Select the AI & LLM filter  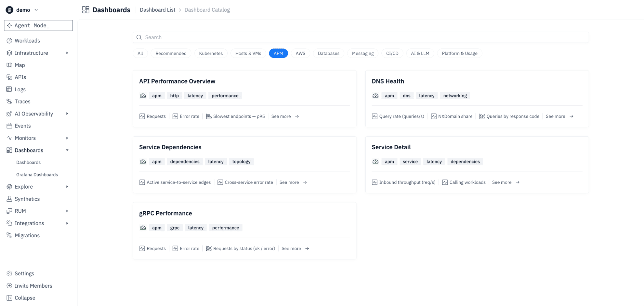(x=420, y=54)
